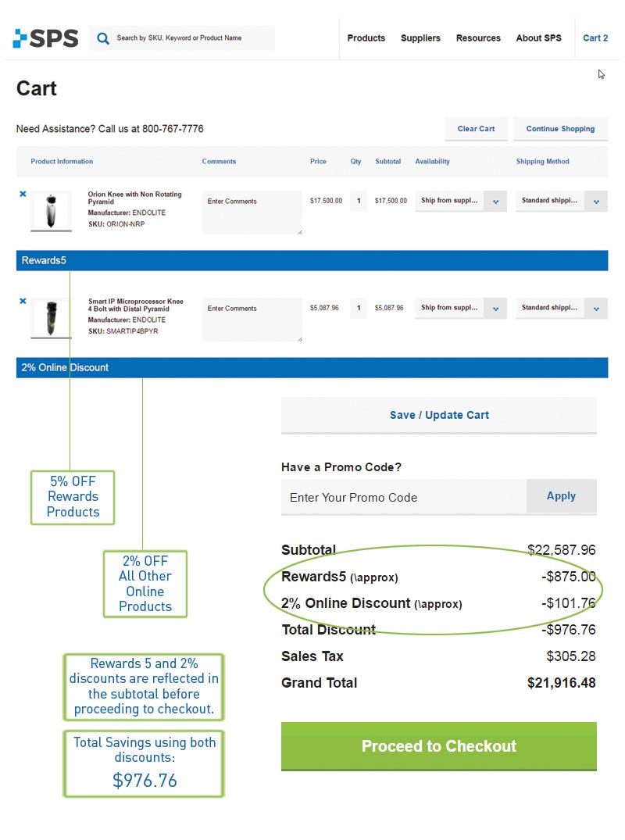Click the SKU: SMARTIP4BPYR text
625x840 pixels.
[123, 331]
